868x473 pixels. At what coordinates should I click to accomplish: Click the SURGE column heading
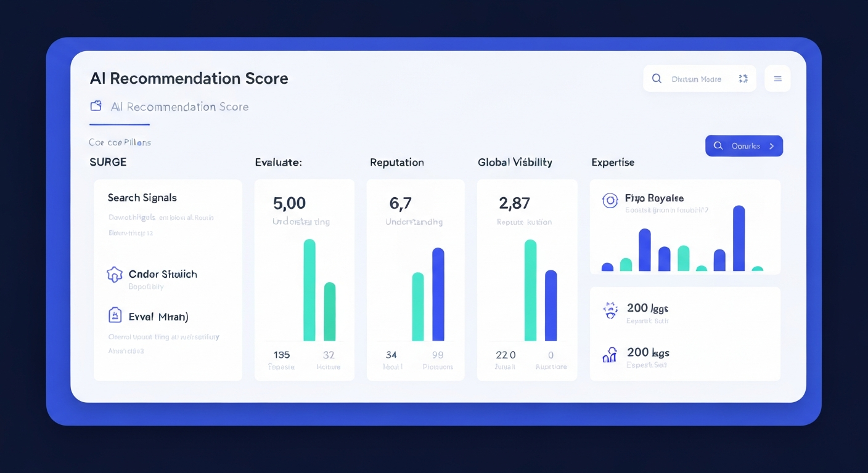(x=108, y=163)
